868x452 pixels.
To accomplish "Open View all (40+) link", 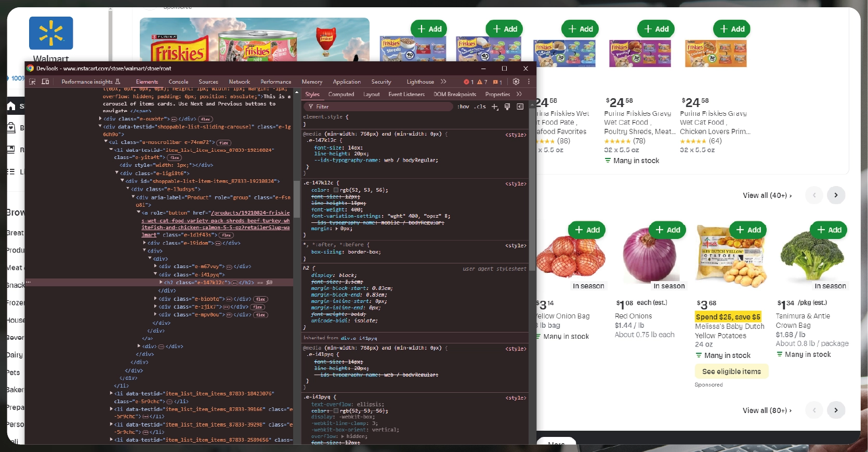I will coord(767,195).
